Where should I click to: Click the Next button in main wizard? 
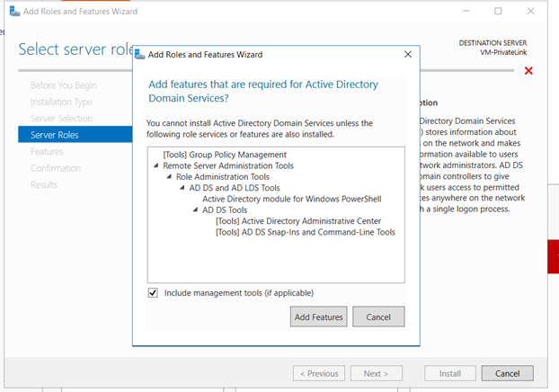point(377,373)
